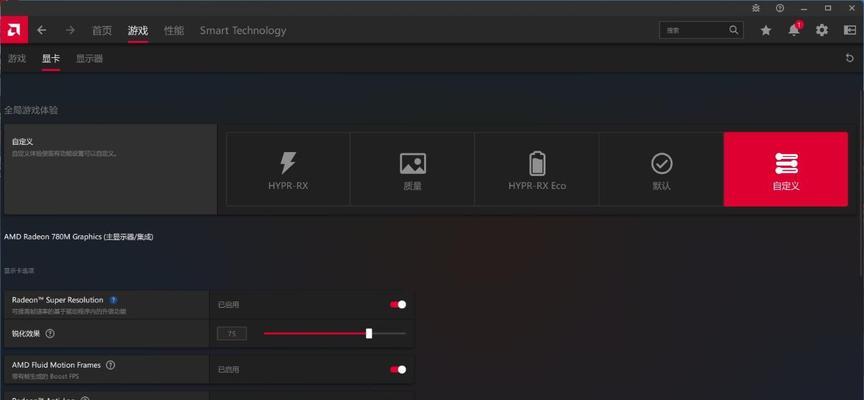Select the 显卡 sub-tab
This screenshot has height=400, width=864.
(x=51, y=58)
